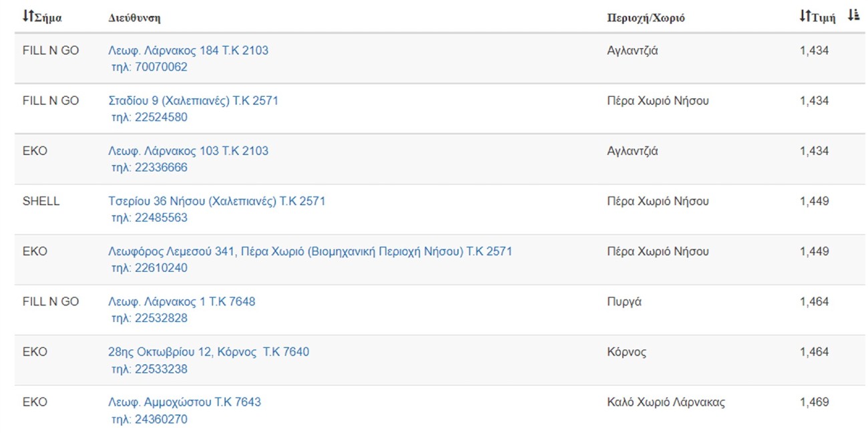Open the Λεωφ. Λάρνακος 103 address link

click(x=188, y=151)
